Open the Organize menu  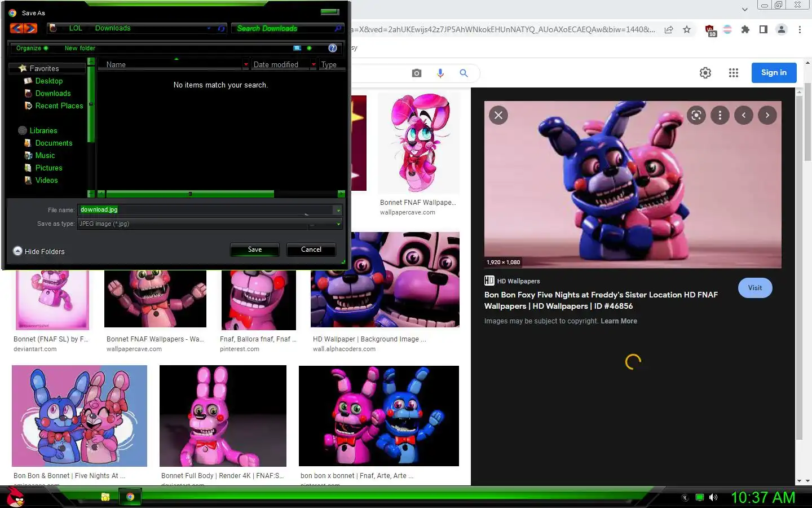[x=32, y=48]
